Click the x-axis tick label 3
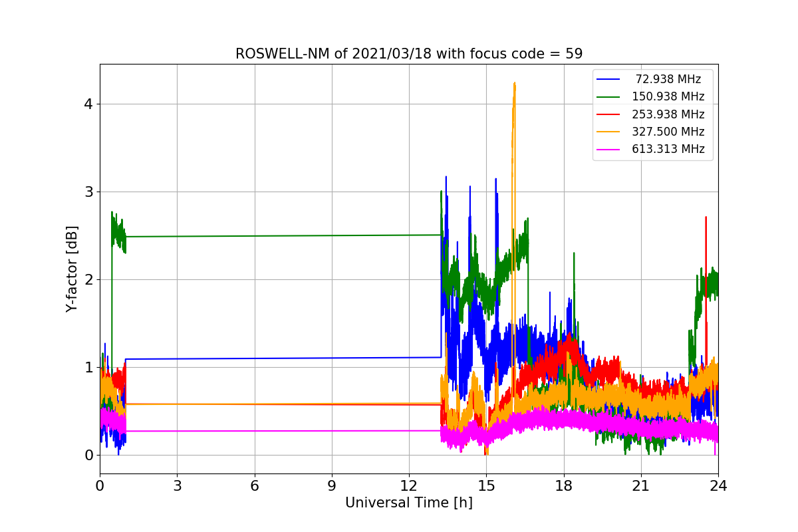The height and width of the screenshot is (532, 798). pos(177,485)
